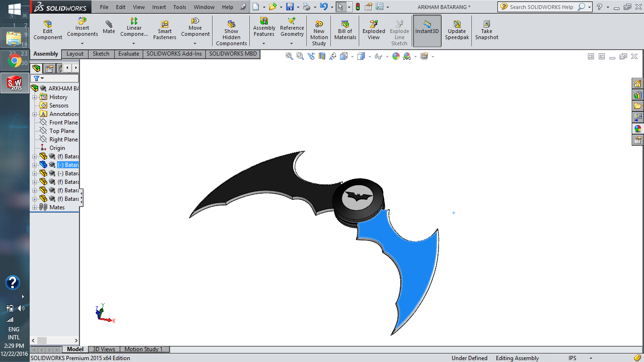Expand the History folder

[x=34, y=97]
